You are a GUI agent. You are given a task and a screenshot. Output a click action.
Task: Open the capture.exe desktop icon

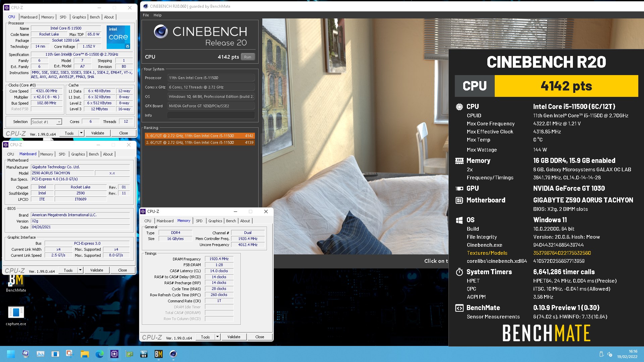(16, 316)
